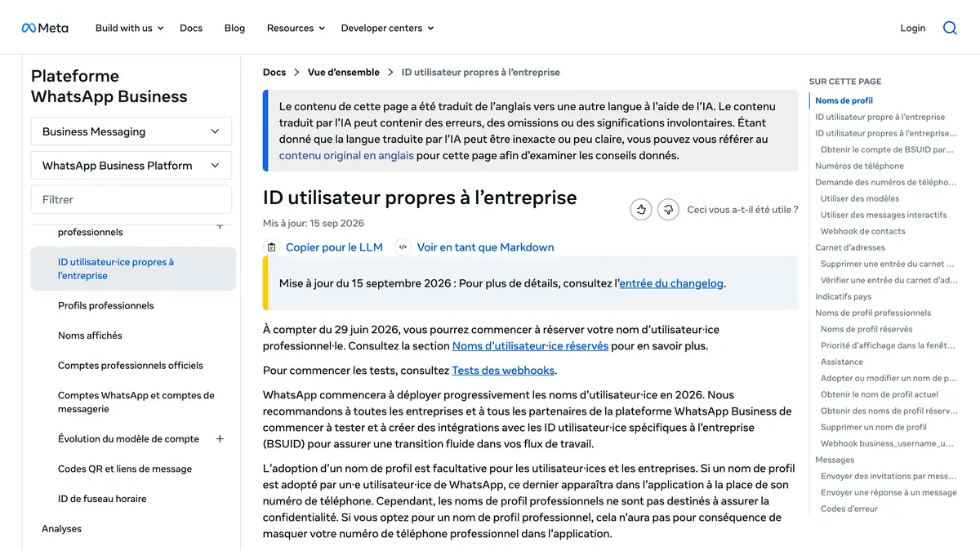Open Analyses in the sidebar
This screenshot has width=980, height=551.
coord(61,529)
